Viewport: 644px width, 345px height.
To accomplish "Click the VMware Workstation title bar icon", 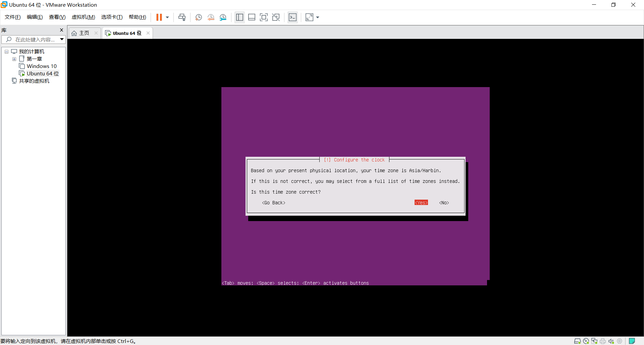I will [4, 5].
